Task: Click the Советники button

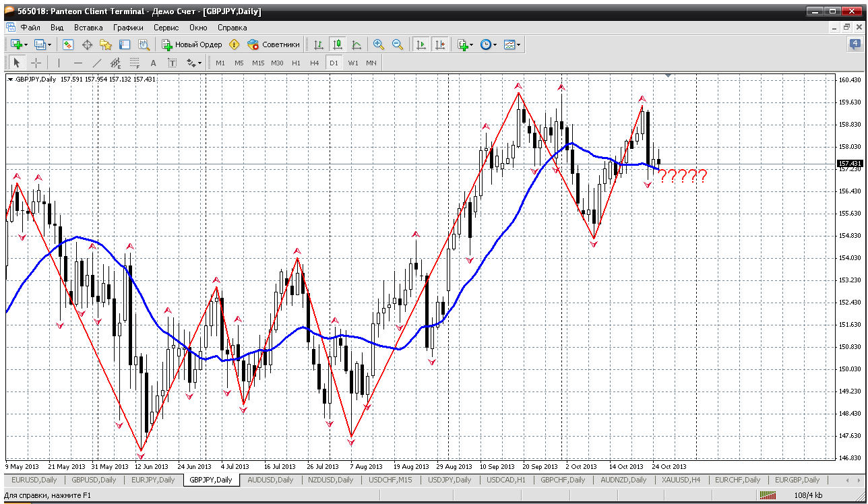Action: (x=274, y=44)
